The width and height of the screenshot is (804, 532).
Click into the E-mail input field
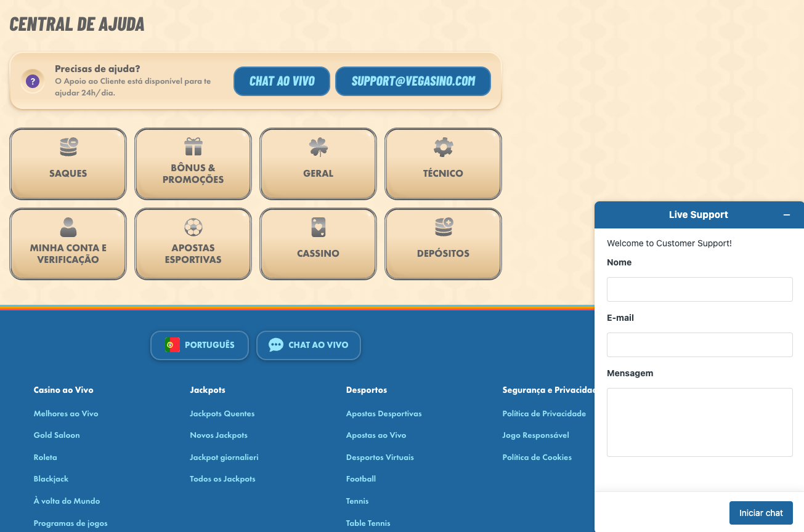699,345
